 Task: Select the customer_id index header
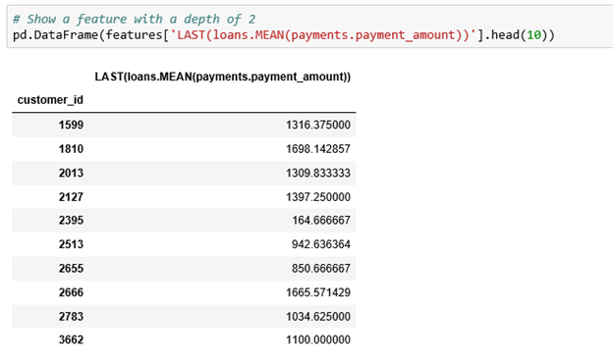pyautogui.click(x=50, y=100)
